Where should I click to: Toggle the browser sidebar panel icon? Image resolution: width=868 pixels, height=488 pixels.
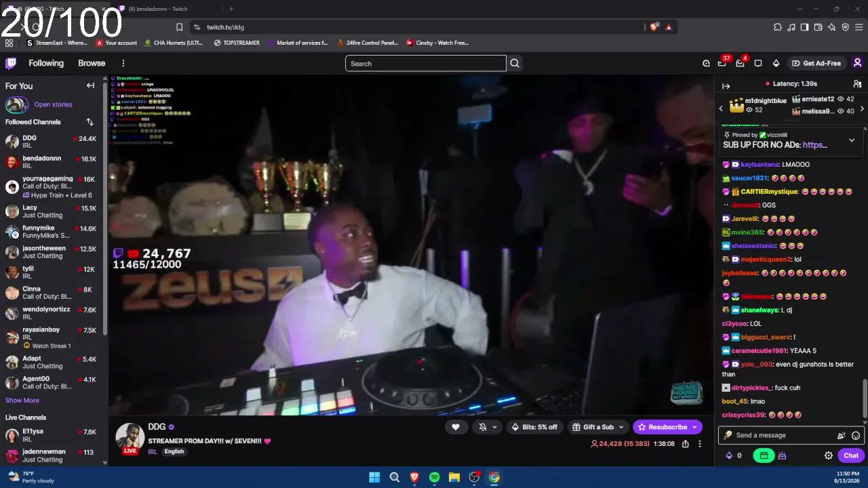tap(804, 27)
